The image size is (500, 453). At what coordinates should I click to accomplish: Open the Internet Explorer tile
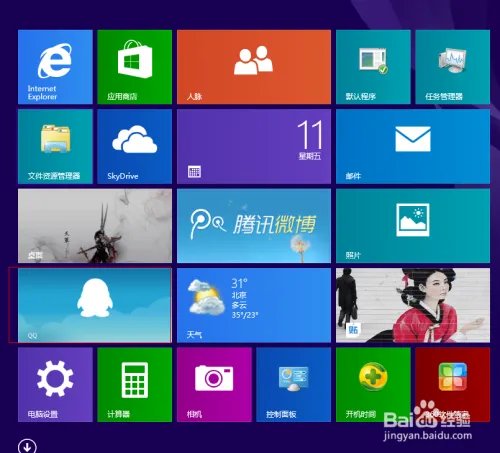[x=55, y=67]
